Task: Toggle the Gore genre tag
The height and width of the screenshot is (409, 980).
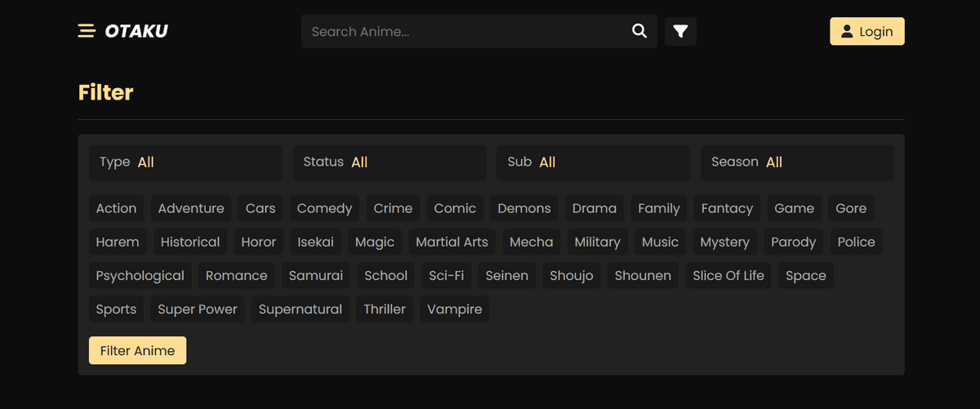Action: (851, 208)
